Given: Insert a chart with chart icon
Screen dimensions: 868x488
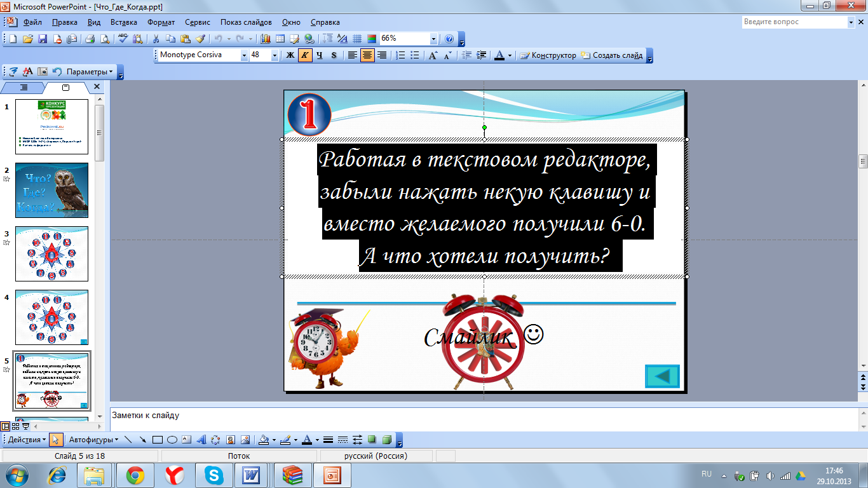Looking at the screenshot, I should pyautogui.click(x=266, y=39).
